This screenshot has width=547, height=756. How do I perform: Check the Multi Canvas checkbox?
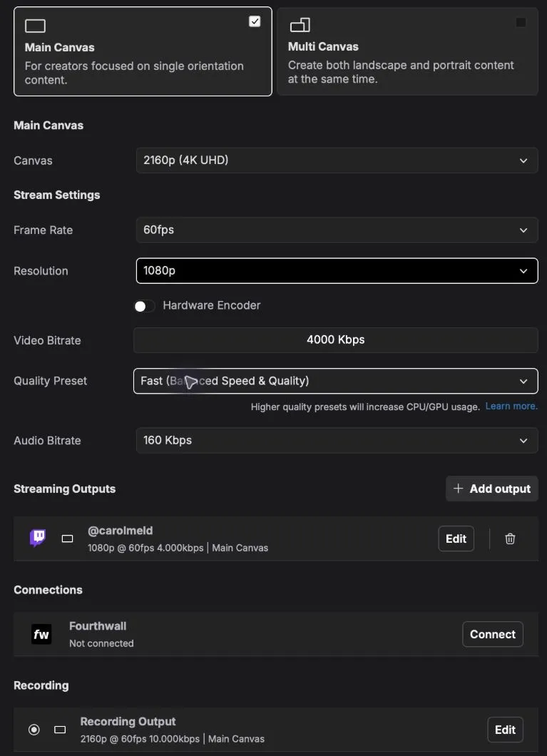(521, 22)
